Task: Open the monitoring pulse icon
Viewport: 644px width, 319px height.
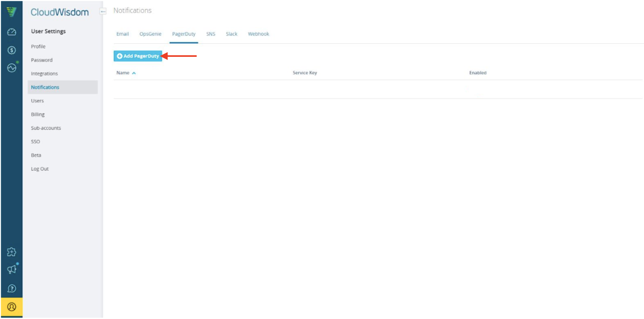Action: click(11, 68)
